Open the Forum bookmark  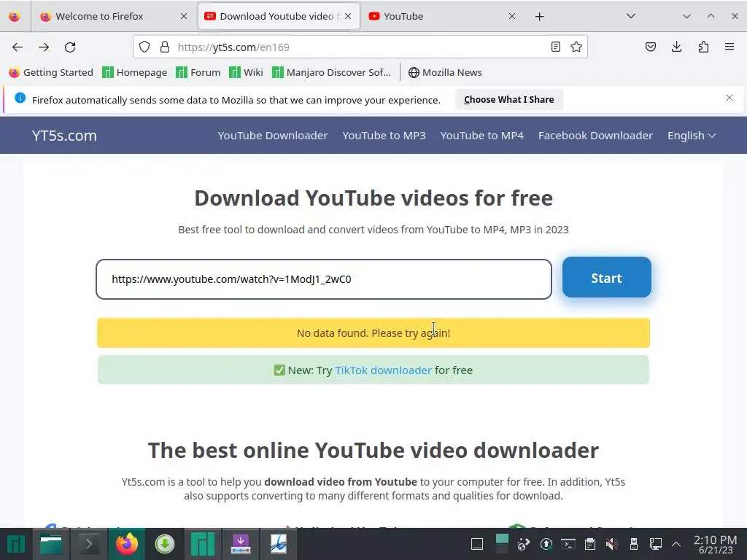click(198, 72)
